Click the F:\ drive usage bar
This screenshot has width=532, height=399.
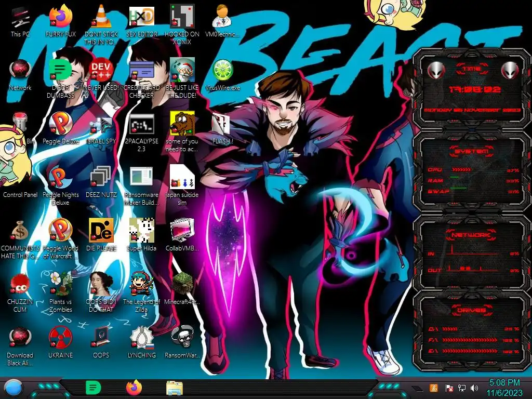click(x=470, y=340)
